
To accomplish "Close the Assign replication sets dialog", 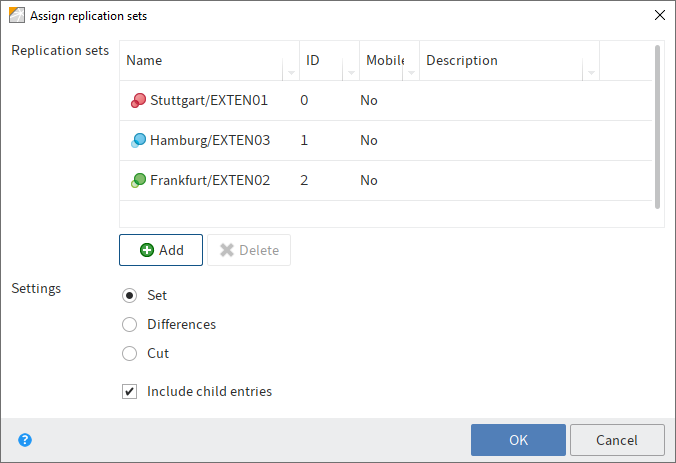I will coord(660,16).
